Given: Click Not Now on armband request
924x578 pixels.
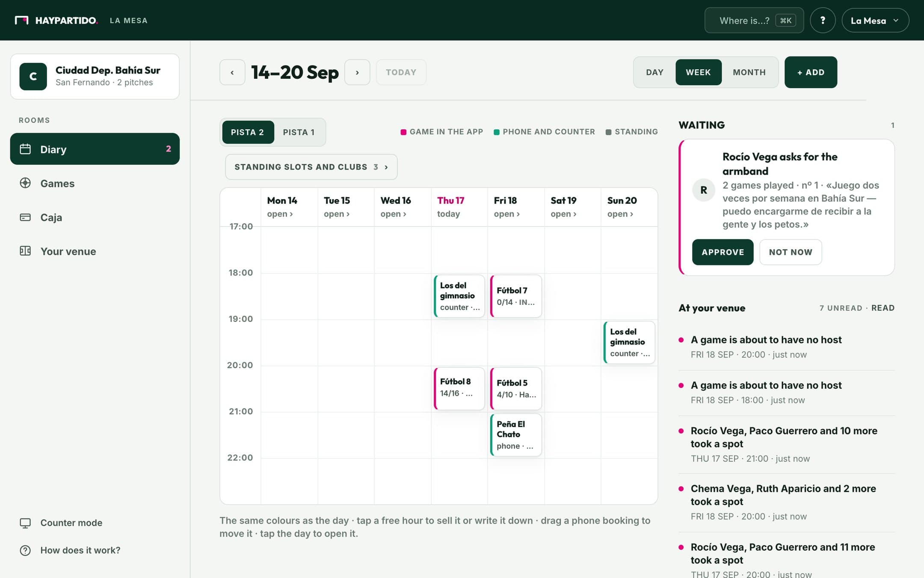Looking at the screenshot, I should (x=791, y=252).
